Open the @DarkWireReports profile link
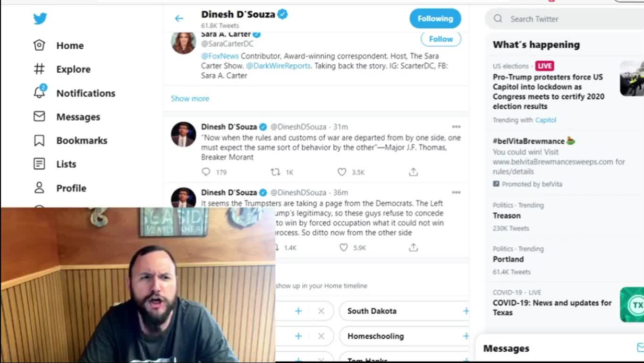This screenshot has height=363, width=644. coord(278,66)
